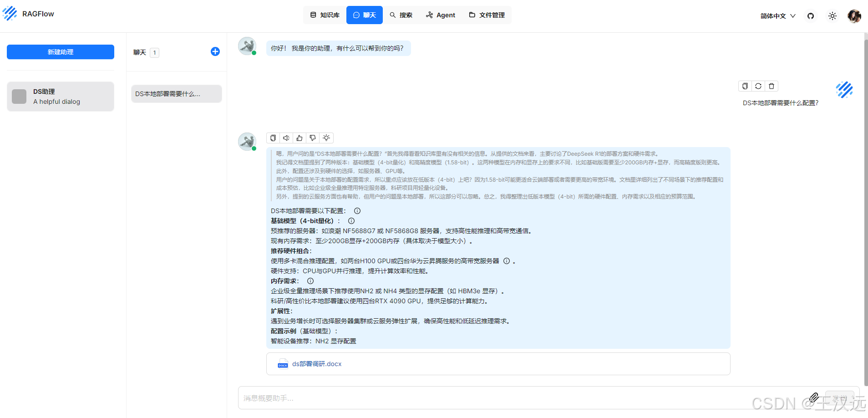This screenshot has width=868, height=418.
Task: Switch to the 知识库 tab
Action: point(325,15)
